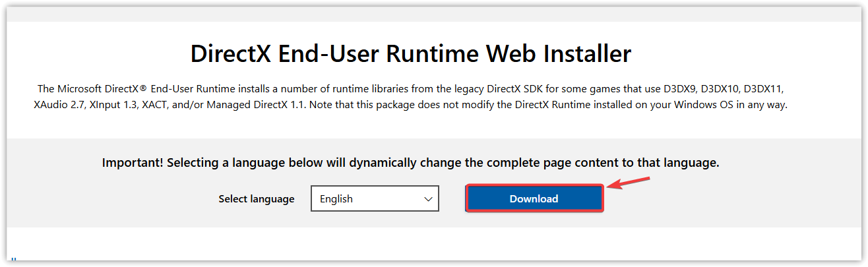Open the Select language dropdown

375,198
